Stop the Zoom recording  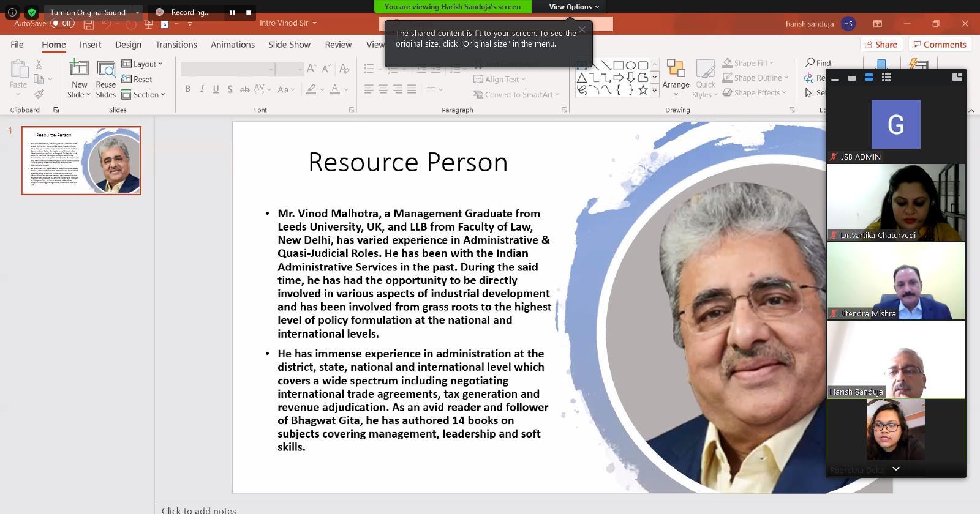(248, 12)
